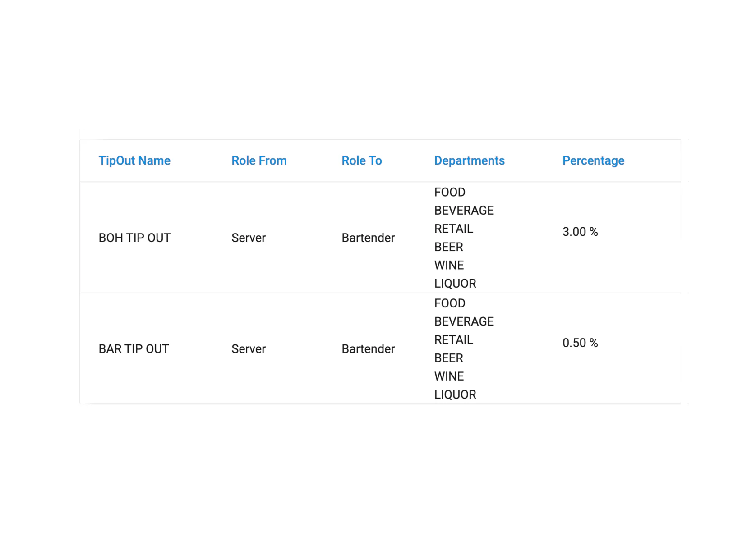
Task: Select RETAIL department in BAR TIP OUT row
Action: 453,340
